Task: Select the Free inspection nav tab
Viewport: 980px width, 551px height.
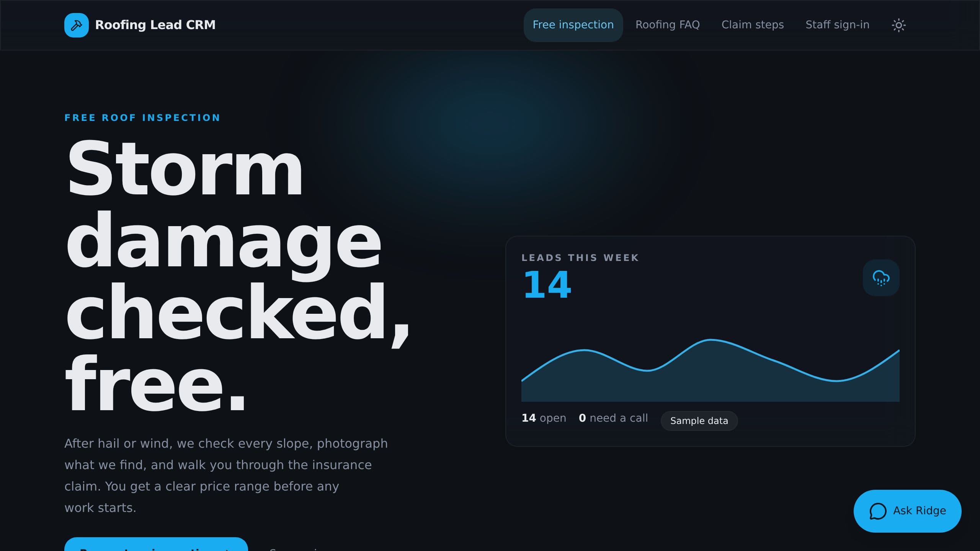Action: (573, 25)
